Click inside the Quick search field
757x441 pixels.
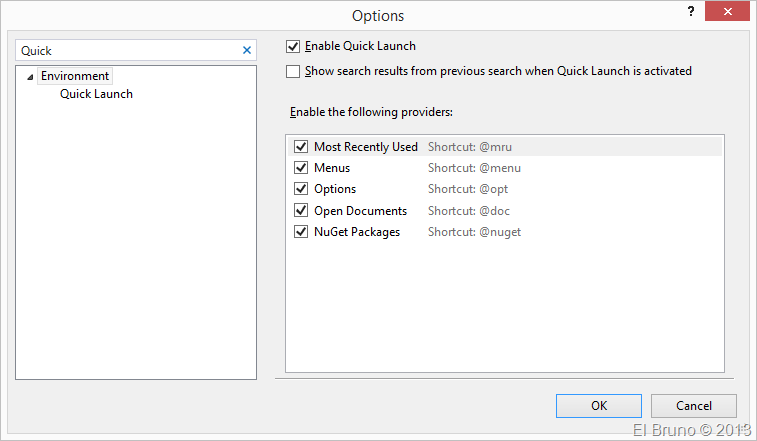[x=125, y=50]
